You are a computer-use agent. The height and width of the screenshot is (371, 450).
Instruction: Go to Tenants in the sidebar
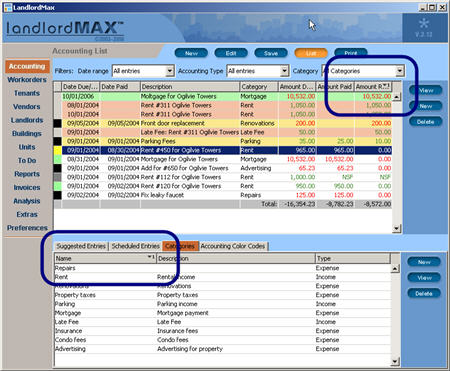(27, 93)
